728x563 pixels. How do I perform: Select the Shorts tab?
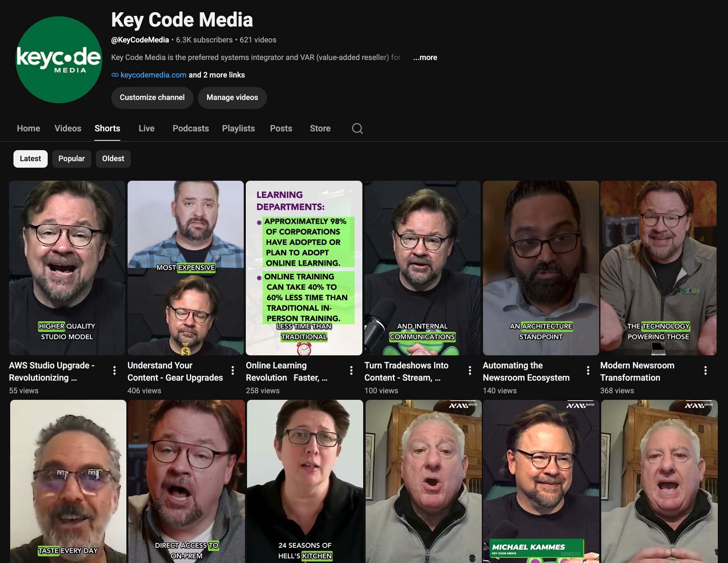[107, 129]
